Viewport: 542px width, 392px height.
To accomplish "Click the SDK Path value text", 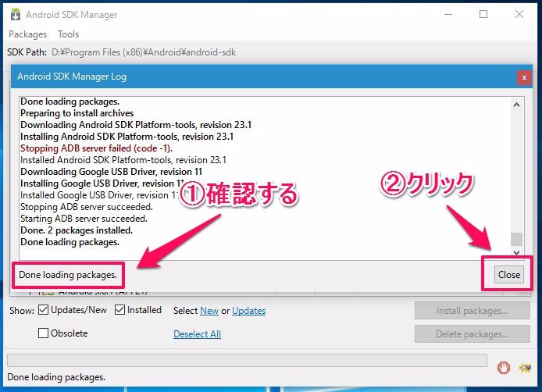I will [x=144, y=52].
